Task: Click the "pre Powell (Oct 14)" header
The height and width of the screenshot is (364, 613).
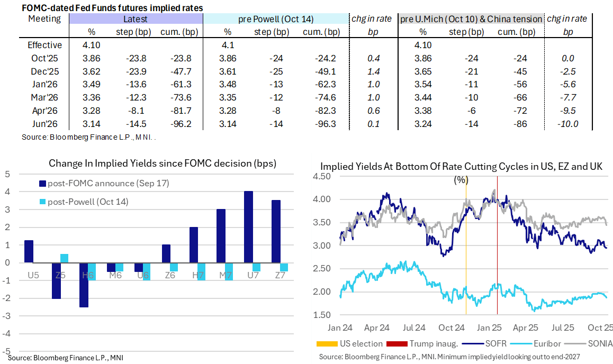Action: point(278,19)
